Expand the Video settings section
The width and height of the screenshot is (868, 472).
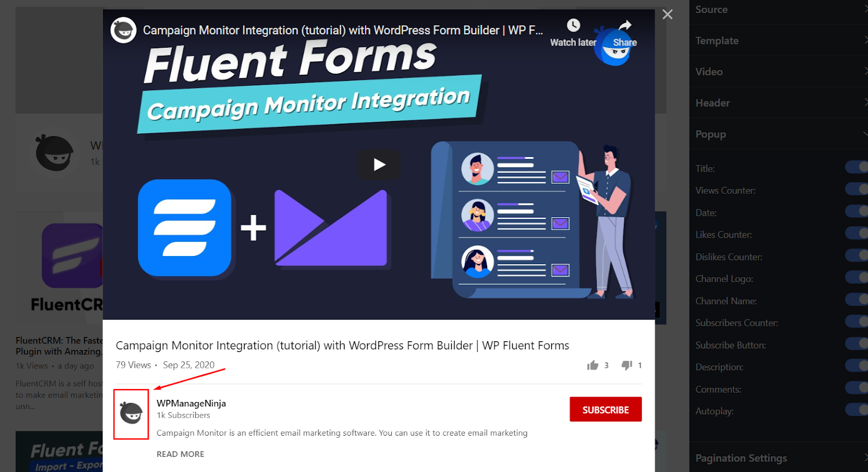[x=778, y=72]
